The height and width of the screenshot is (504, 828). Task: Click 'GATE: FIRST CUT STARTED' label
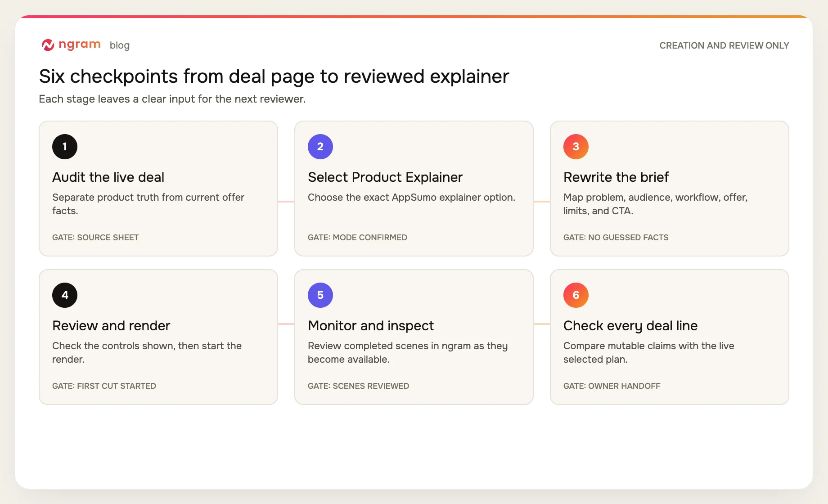104,386
